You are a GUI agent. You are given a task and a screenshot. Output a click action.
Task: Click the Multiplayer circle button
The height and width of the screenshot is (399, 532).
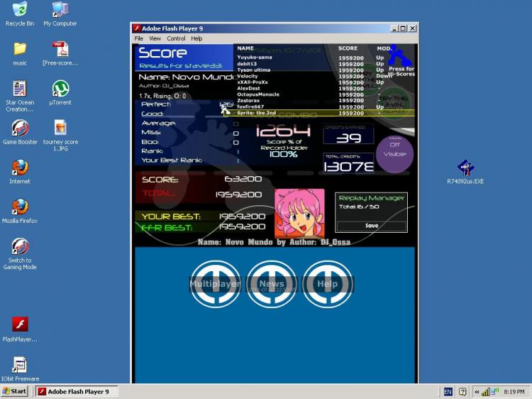pyautogui.click(x=215, y=284)
